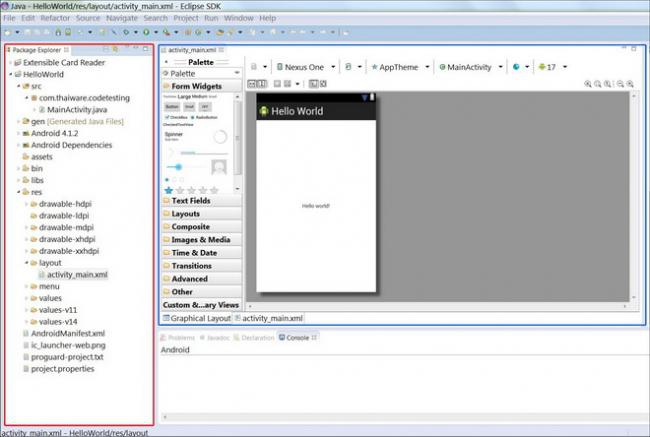
Task: Select the CheckBox widget in palette
Action: click(x=176, y=117)
